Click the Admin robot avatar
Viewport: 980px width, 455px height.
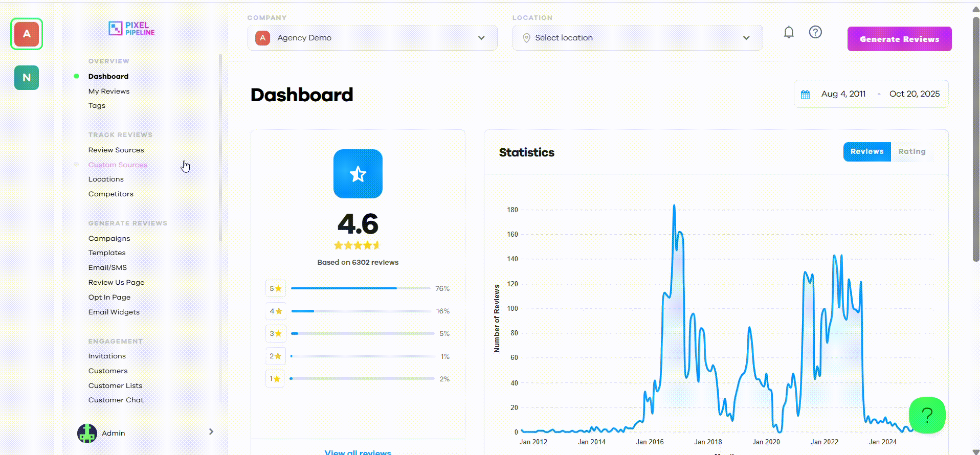click(87, 433)
